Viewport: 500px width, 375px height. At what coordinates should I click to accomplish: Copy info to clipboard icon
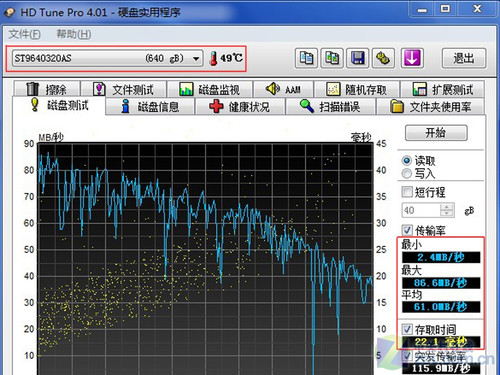click(x=306, y=58)
